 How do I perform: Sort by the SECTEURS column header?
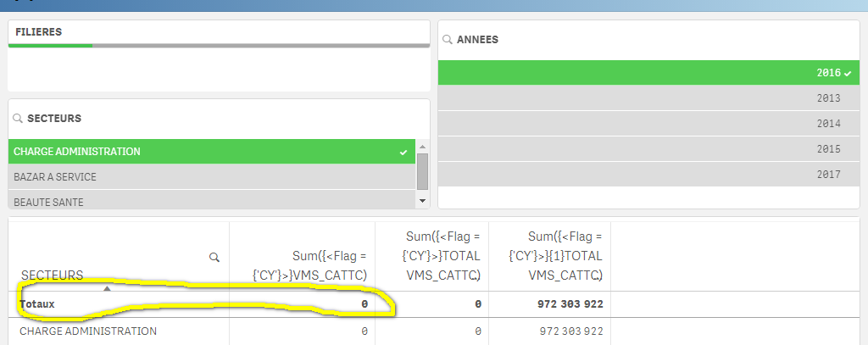point(52,275)
